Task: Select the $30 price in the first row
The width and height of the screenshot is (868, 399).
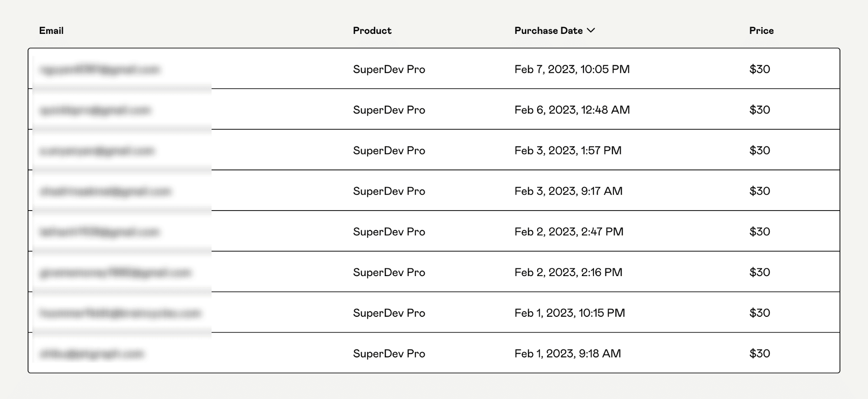Action: pyautogui.click(x=759, y=69)
